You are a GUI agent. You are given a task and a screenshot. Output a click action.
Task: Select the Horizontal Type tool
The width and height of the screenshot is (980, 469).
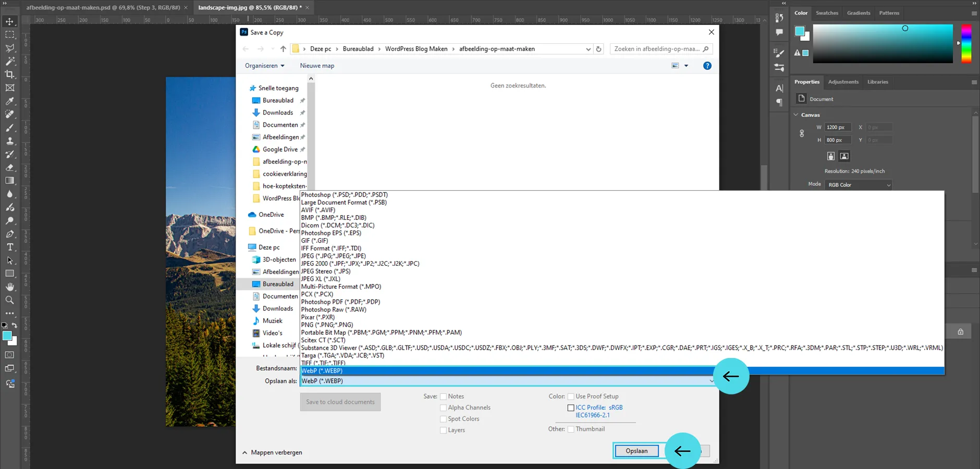click(x=10, y=247)
